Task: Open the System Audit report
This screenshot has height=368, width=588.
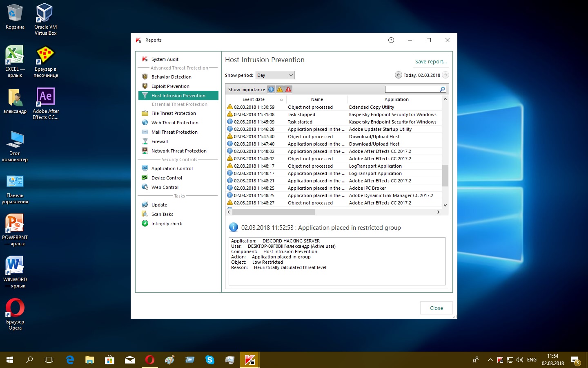Action: coord(165,59)
